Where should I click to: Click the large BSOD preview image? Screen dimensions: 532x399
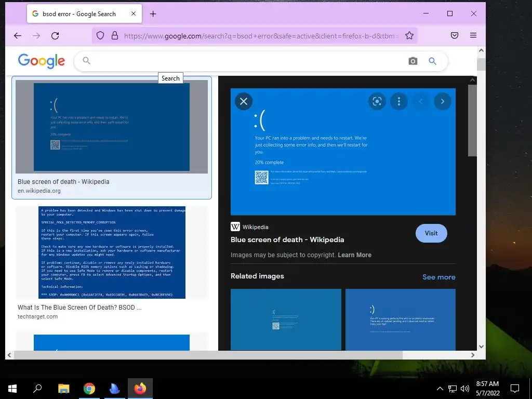[343, 152]
